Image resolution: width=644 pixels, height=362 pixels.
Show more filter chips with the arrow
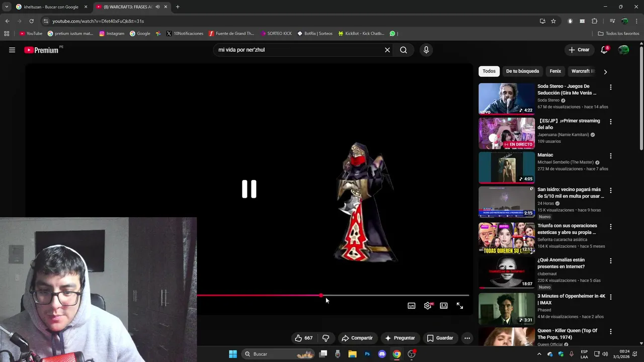tap(605, 72)
